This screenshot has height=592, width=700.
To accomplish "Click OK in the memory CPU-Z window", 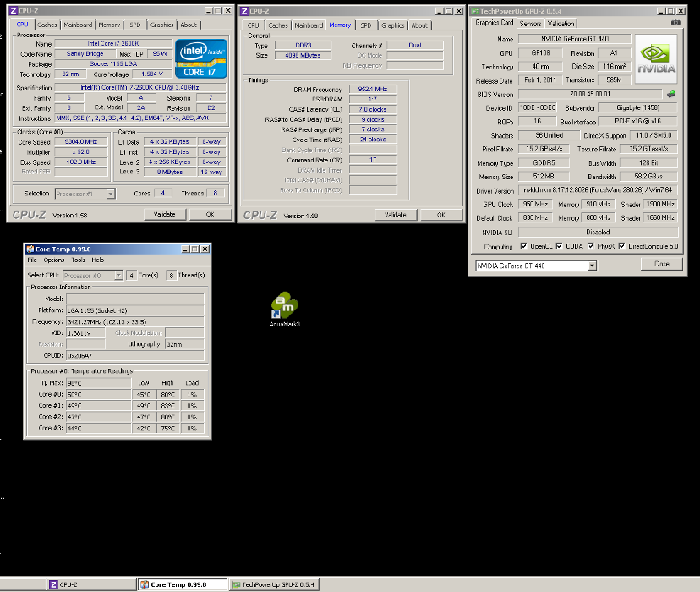I will pyautogui.click(x=441, y=215).
